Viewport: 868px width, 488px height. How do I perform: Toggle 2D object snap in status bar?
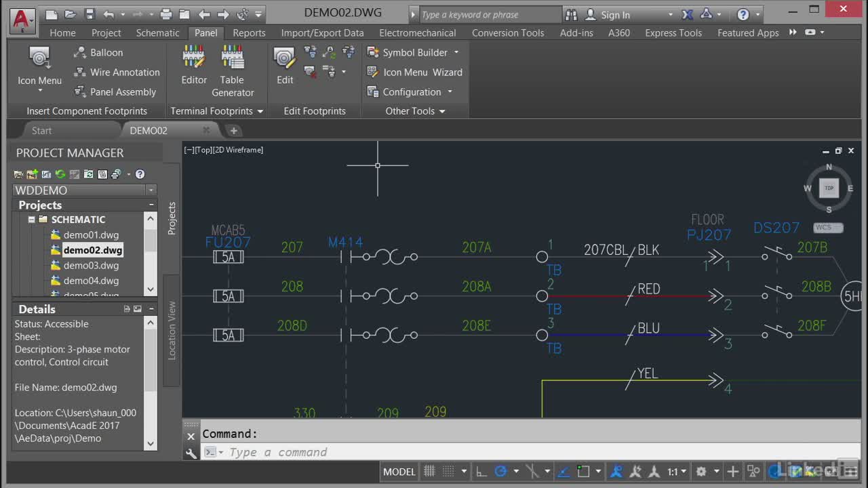[x=583, y=471]
